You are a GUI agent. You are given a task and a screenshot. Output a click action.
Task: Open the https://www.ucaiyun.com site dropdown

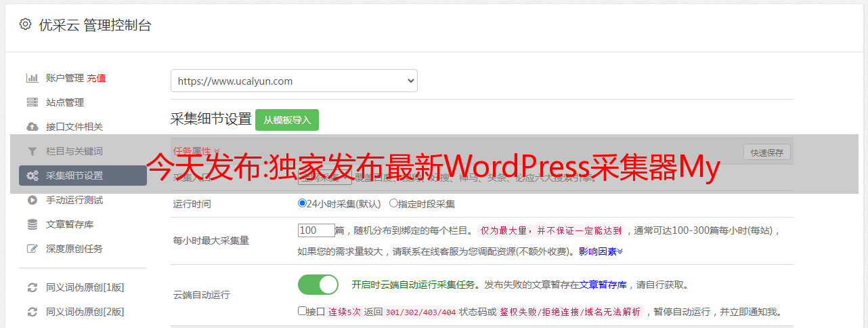[294, 81]
